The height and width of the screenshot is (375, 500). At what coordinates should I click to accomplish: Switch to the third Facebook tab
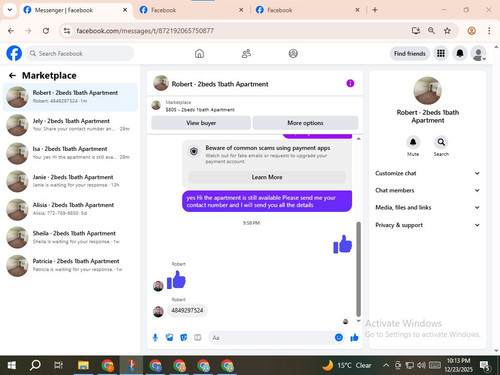tap(308, 10)
